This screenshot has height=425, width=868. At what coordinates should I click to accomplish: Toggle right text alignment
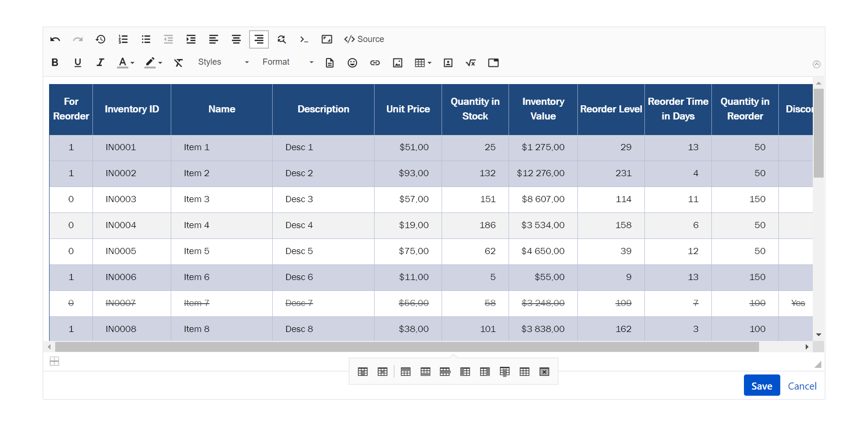[259, 39]
